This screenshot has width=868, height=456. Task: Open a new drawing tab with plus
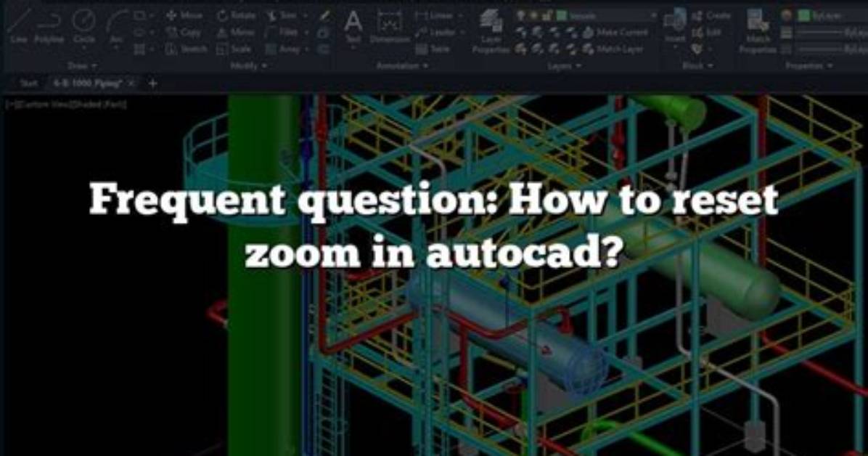153,84
